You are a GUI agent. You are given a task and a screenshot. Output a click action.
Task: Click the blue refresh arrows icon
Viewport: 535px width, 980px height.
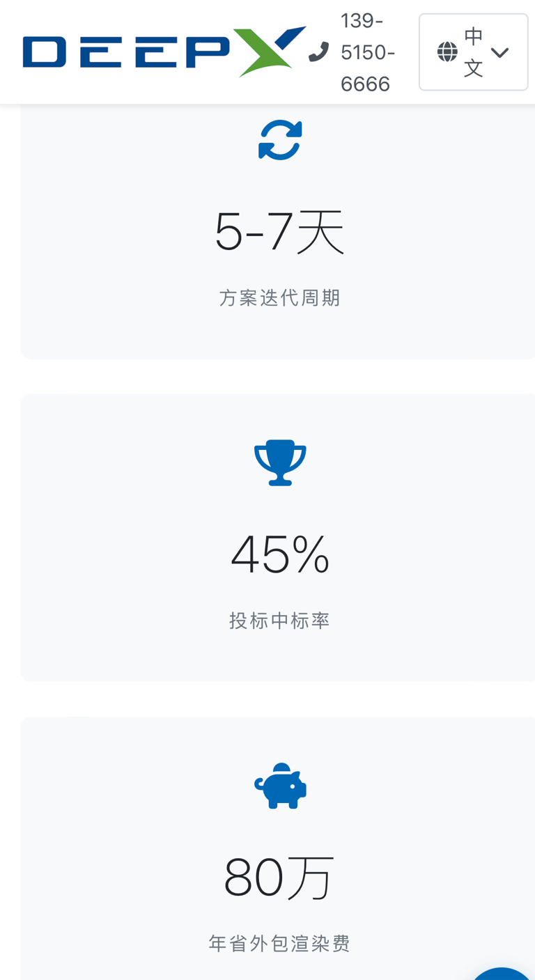[279, 139]
